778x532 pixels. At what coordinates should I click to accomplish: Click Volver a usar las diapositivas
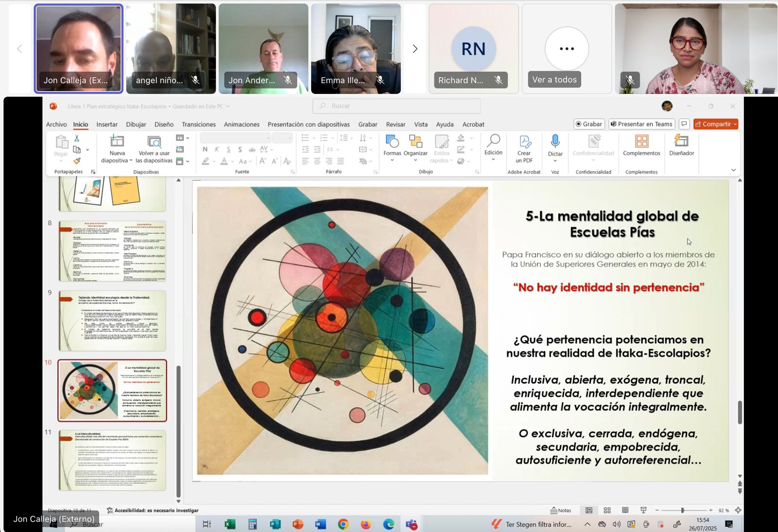[x=154, y=149]
